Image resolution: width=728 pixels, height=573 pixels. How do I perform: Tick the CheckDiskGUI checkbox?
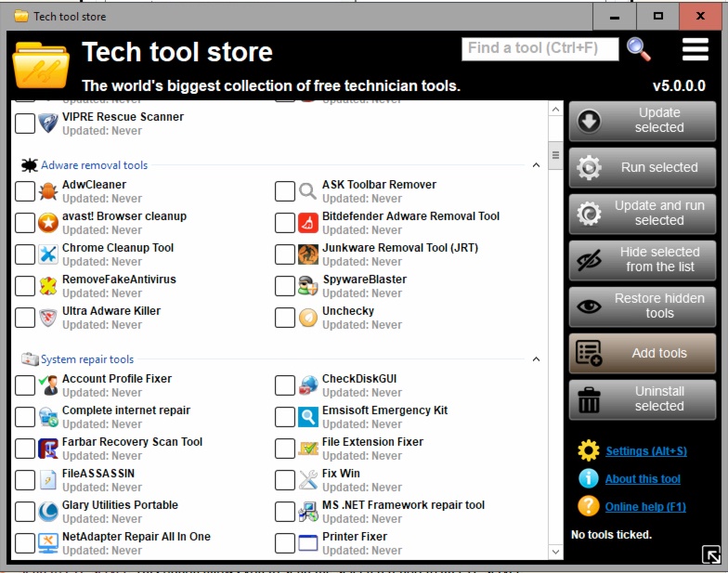[284, 385]
